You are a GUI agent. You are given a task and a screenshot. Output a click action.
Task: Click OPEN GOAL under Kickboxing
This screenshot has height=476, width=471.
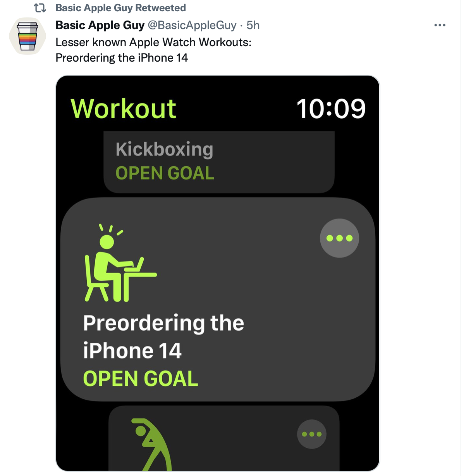coord(165,173)
